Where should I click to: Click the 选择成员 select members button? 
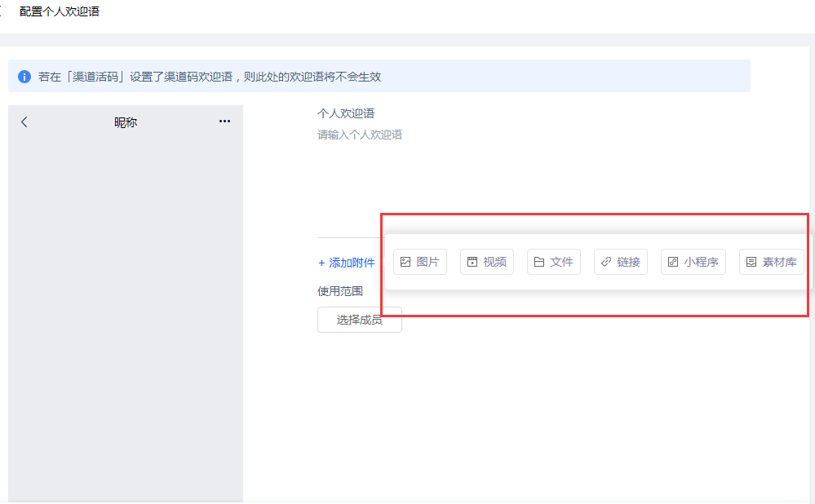tap(360, 320)
